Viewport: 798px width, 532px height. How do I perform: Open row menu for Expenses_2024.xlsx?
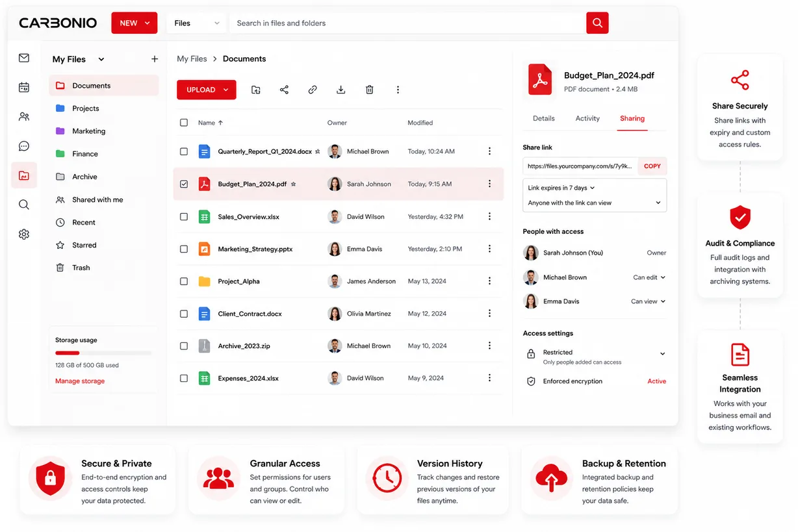489,378
